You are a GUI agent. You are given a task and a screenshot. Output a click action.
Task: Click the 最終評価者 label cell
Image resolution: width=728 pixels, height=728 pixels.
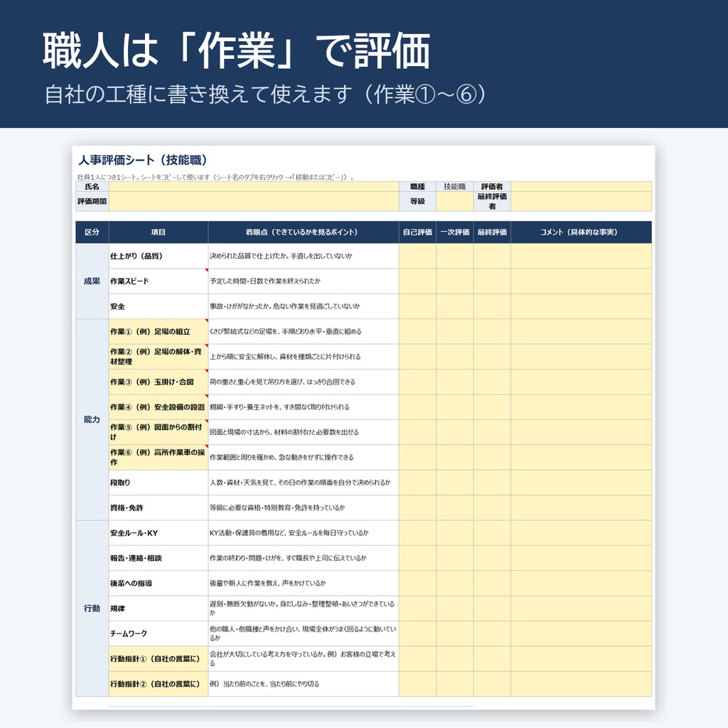(x=492, y=201)
